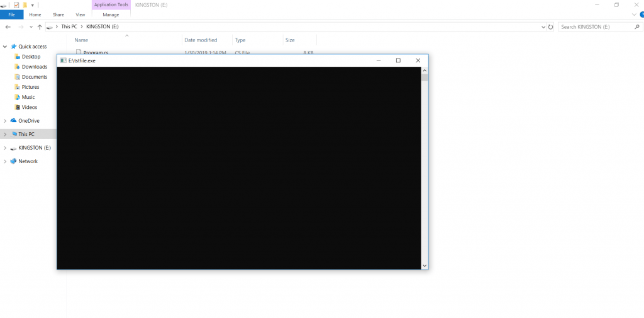Select KINGSTON (E:) drive in navigation pane
Image resolution: width=644 pixels, height=318 pixels.
pos(35,148)
